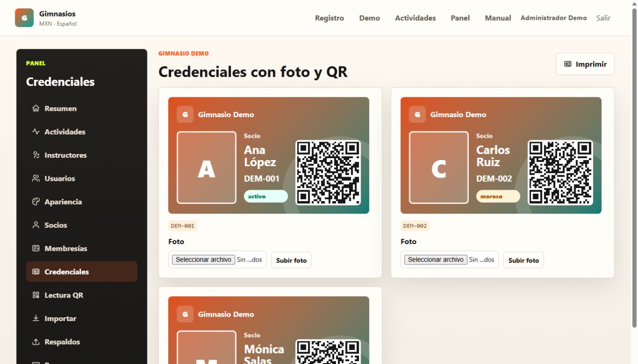
Task: Click the Usuarios people icon in sidebar
Action: point(36,178)
